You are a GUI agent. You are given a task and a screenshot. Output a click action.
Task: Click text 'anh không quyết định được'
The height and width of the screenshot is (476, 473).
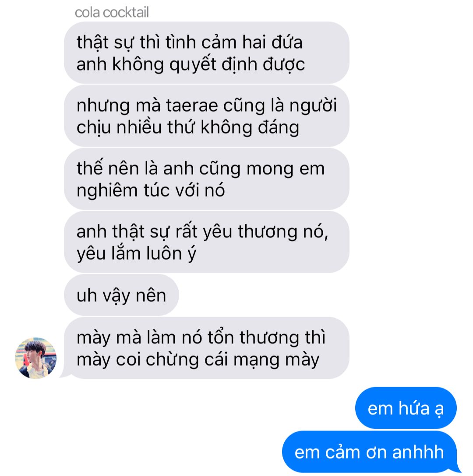pyautogui.click(x=191, y=65)
